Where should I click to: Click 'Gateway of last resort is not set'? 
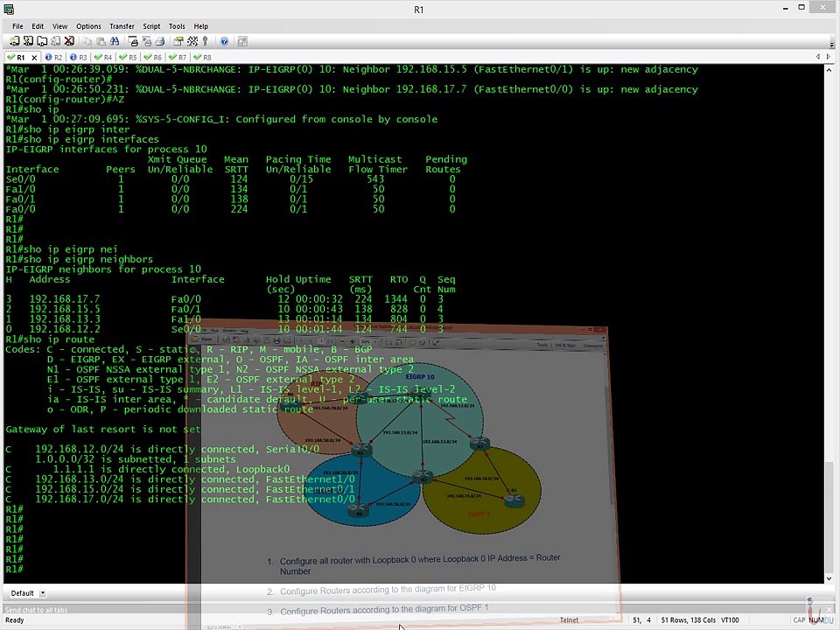[x=103, y=429]
